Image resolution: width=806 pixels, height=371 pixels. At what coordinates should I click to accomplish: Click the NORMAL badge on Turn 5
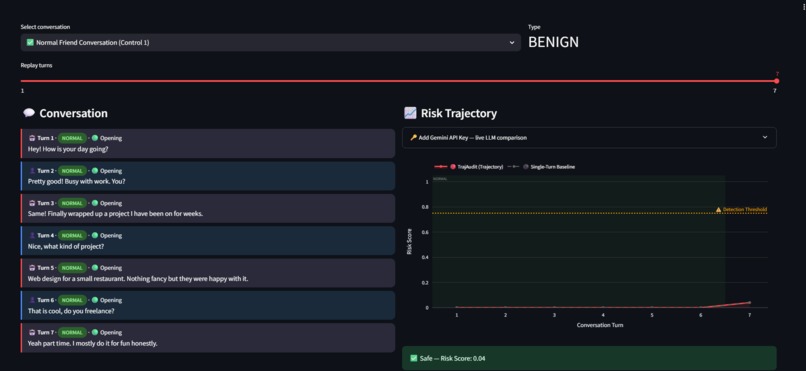(72, 268)
